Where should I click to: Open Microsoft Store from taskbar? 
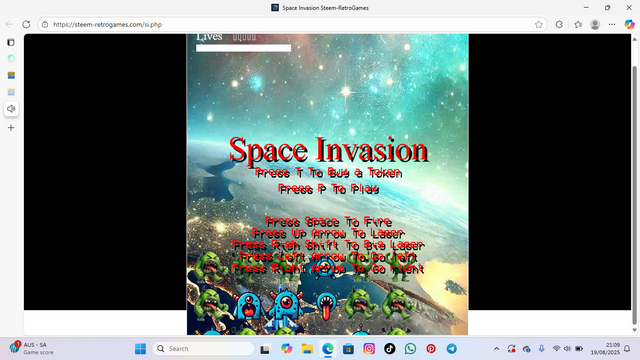pyautogui.click(x=348, y=349)
